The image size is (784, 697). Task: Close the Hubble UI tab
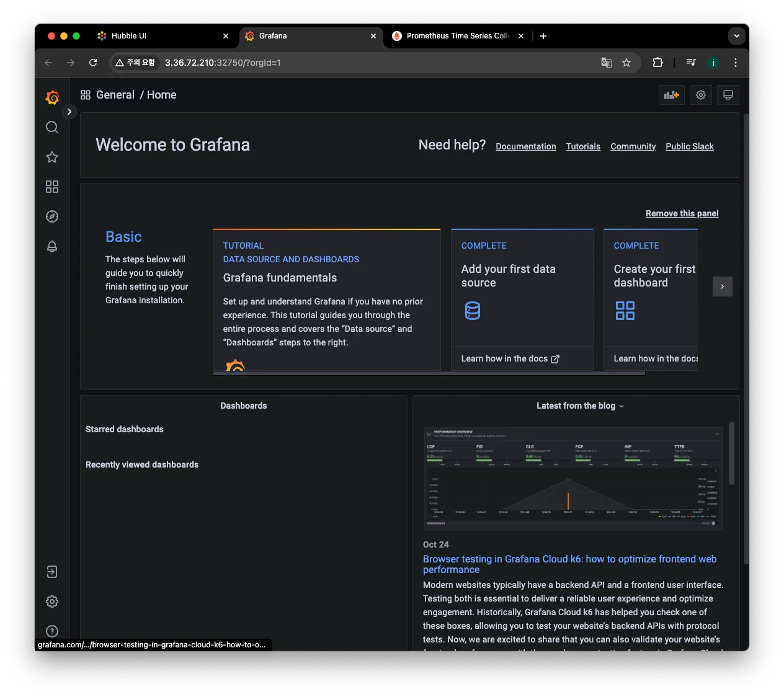click(226, 36)
